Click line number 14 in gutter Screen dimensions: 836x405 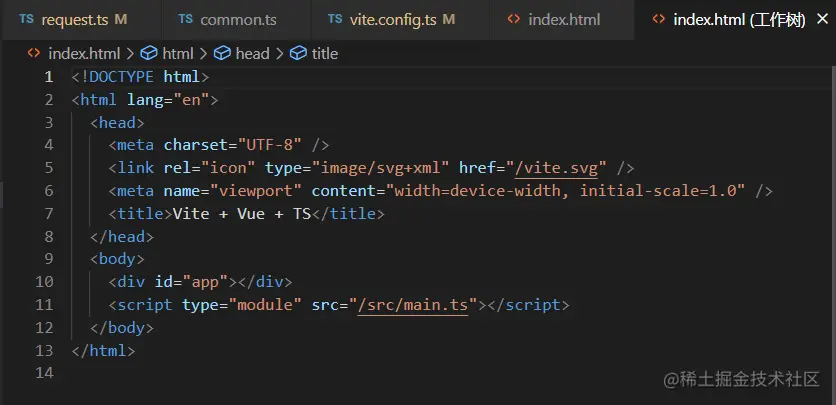[44, 373]
